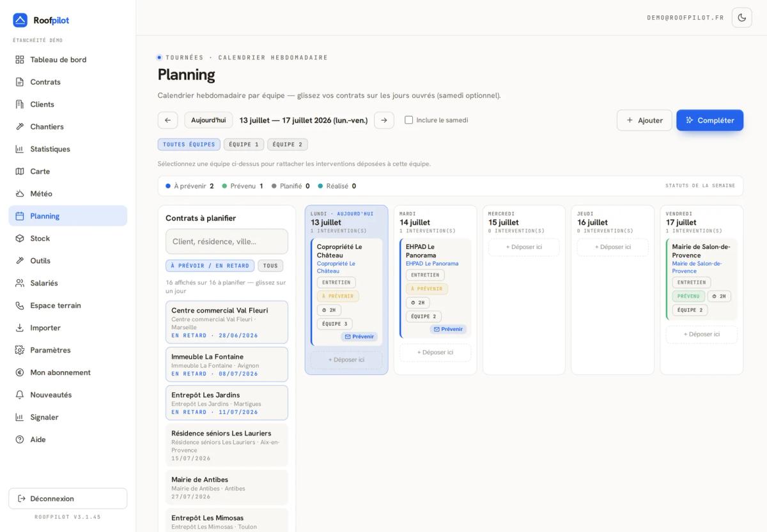Select the À prévoir / En retard filter
The width and height of the screenshot is (767, 532).
pyautogui.click(x=210, y=266)
